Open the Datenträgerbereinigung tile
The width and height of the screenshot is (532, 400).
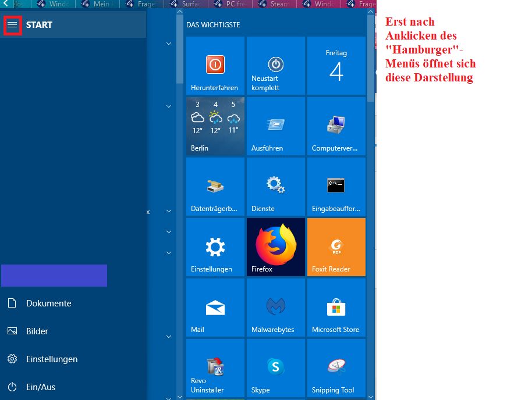tap(215, 187)
